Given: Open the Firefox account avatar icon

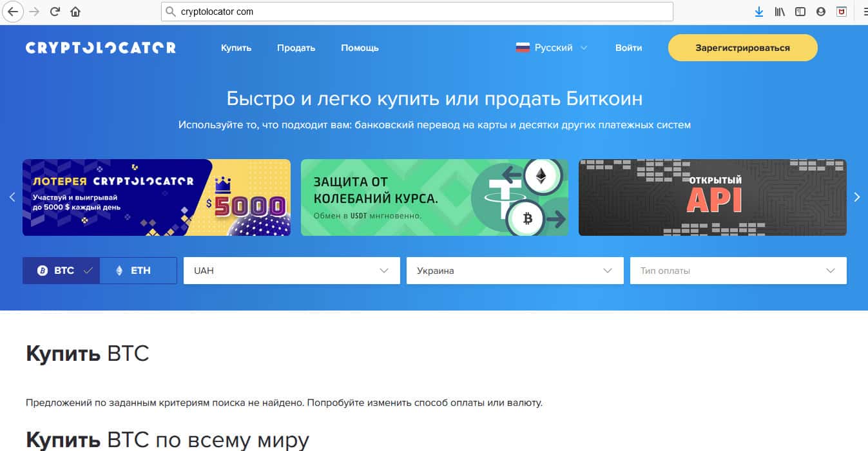Looking at the screenshot, I should click(820, 12).
